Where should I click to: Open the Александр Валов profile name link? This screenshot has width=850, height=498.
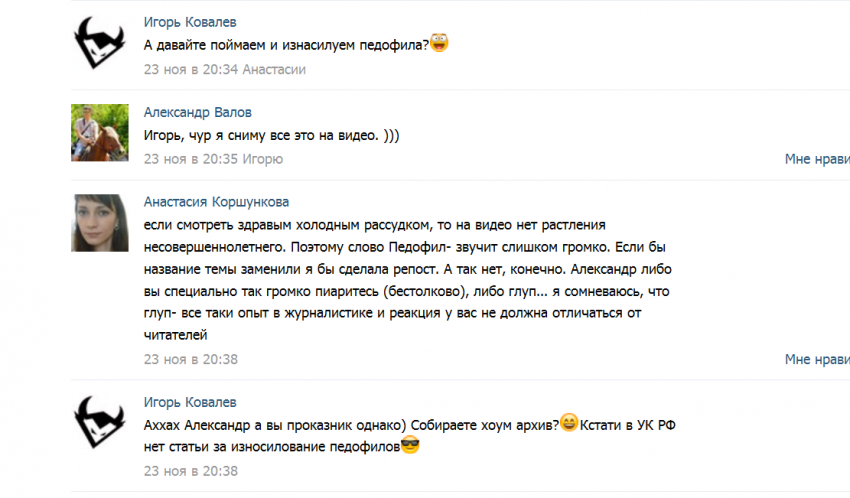(198, 112)
